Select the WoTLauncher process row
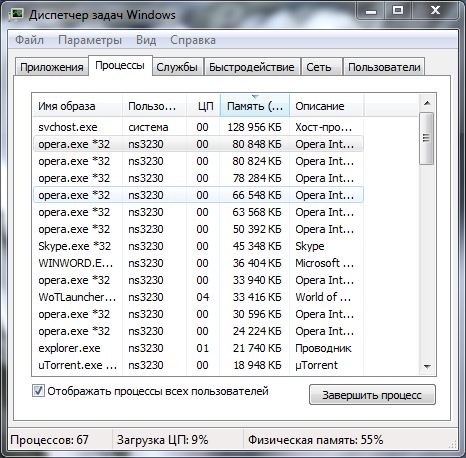 (x=198, y=297)
